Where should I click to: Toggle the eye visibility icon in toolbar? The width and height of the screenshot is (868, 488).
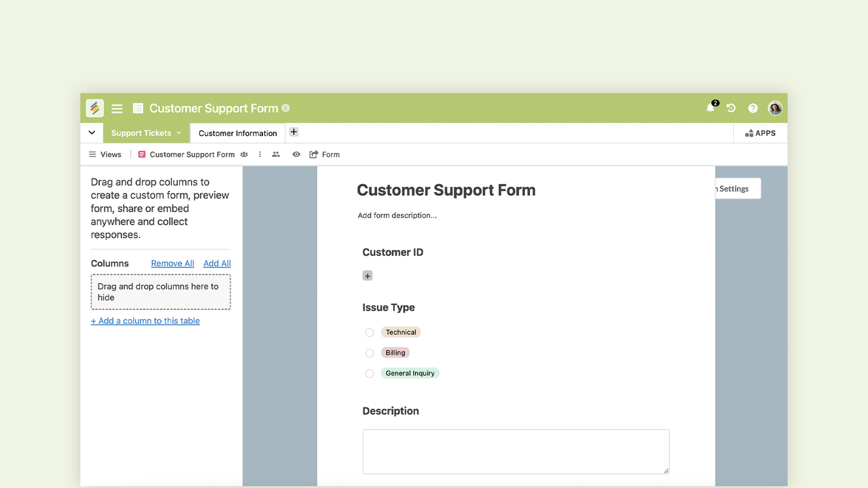click(x=296, y=154)
